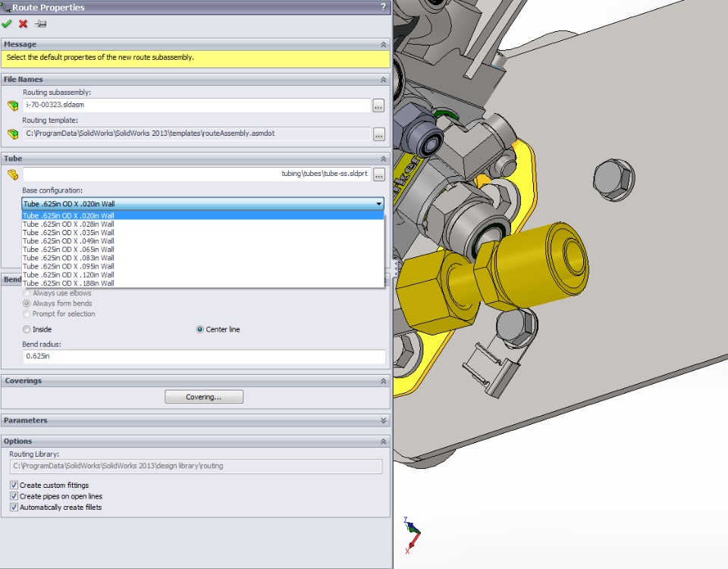Click the Routing template path field
The height and width of the screenshot is (569, 728).
(197, 134)
